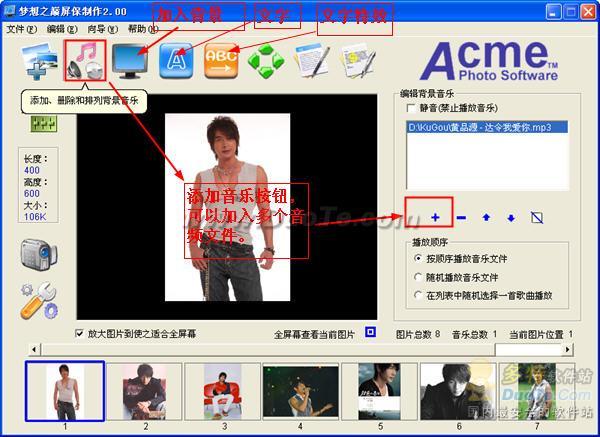Click the blue plus add music button

435,217
